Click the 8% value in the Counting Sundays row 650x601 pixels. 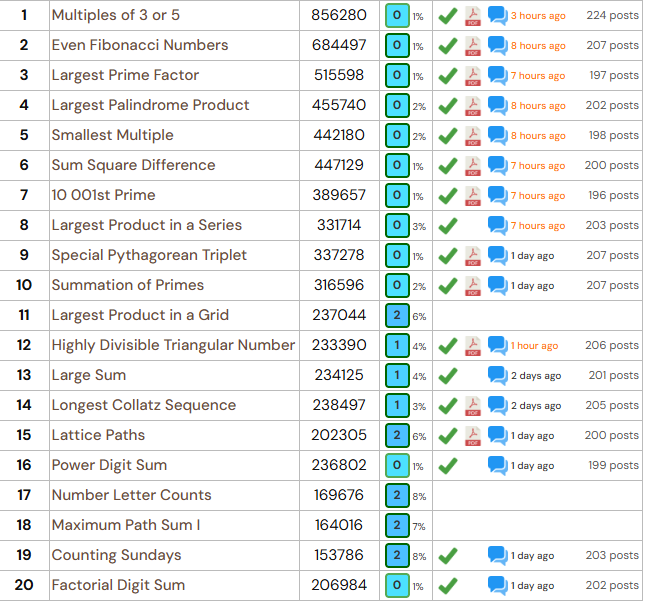pos(419,557)
